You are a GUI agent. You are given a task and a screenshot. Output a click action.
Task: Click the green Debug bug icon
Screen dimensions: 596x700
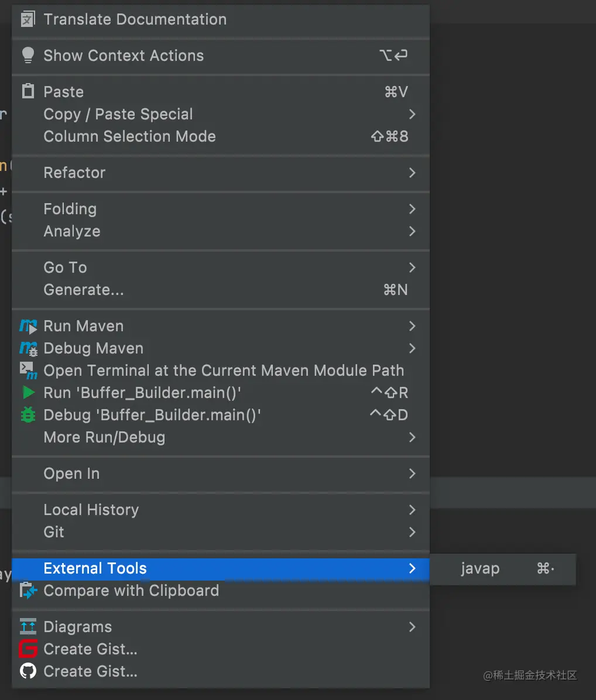coord(28,415)
